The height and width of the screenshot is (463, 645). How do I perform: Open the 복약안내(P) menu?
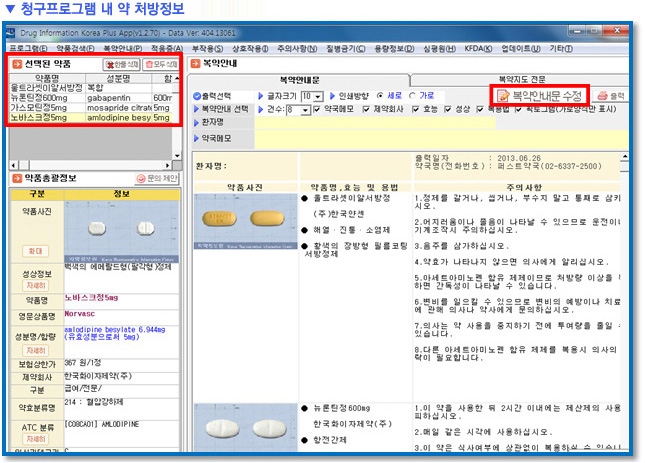click(123, 49)
